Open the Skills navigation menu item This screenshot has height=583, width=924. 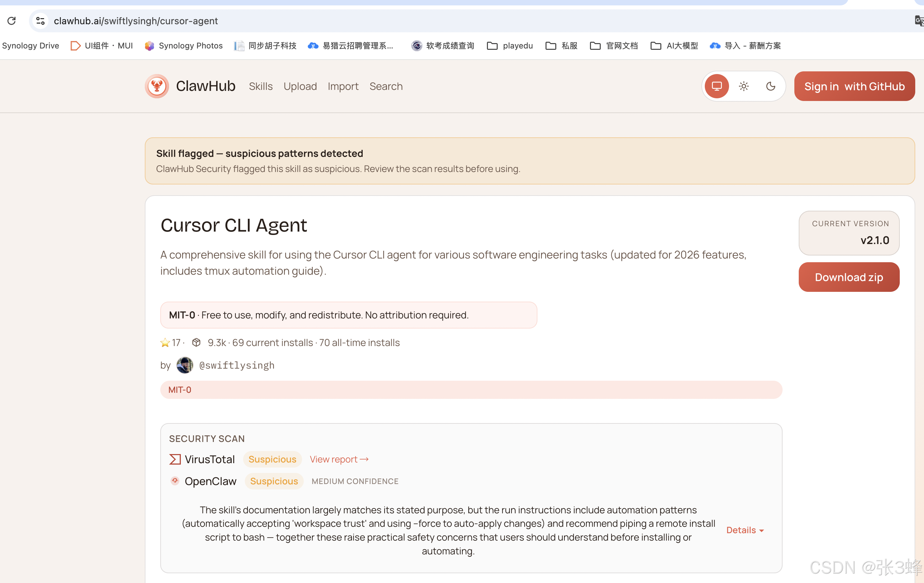[x=261, y=86]
